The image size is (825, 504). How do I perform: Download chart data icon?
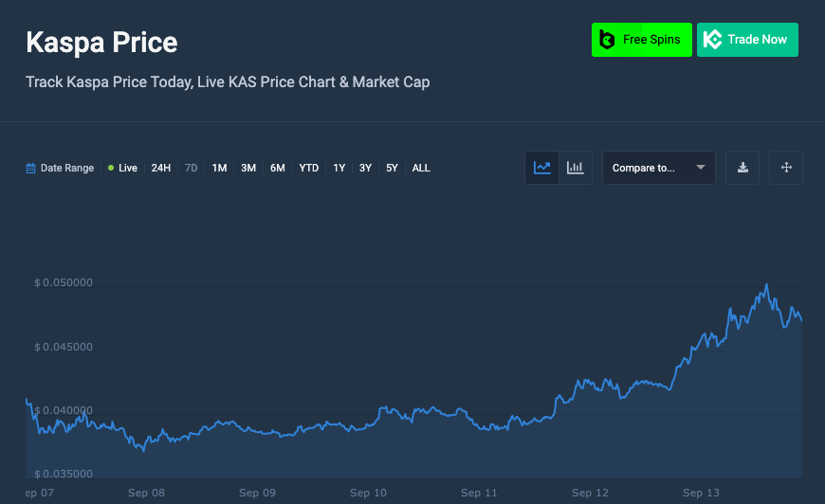(x=742, y=168)
